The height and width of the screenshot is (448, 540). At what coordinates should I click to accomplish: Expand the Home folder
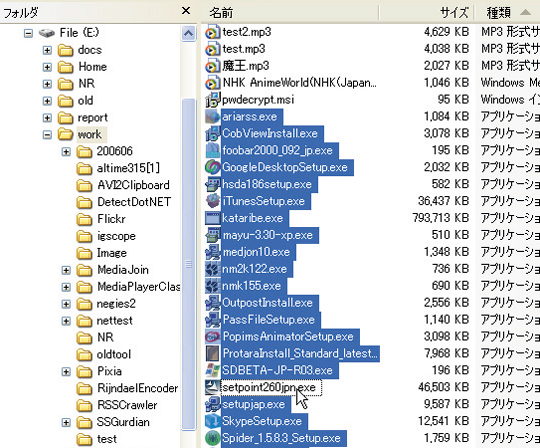[x=47, y=67]
